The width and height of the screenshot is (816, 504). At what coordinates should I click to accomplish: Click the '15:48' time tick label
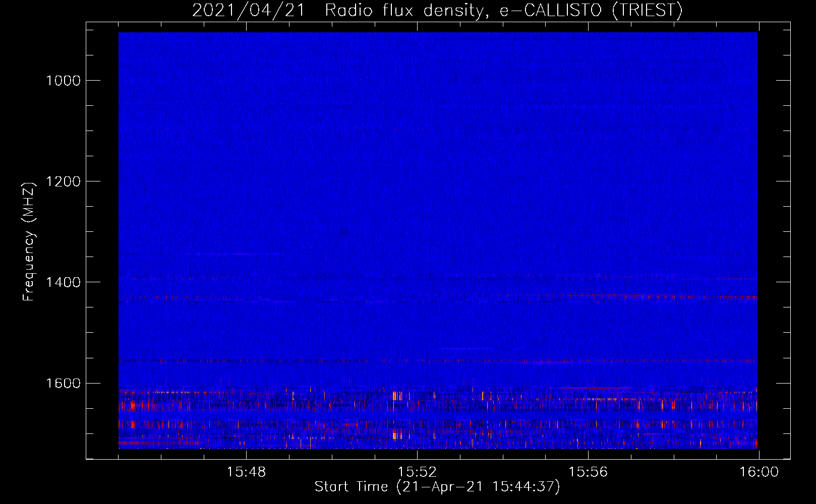click(246, 472)
